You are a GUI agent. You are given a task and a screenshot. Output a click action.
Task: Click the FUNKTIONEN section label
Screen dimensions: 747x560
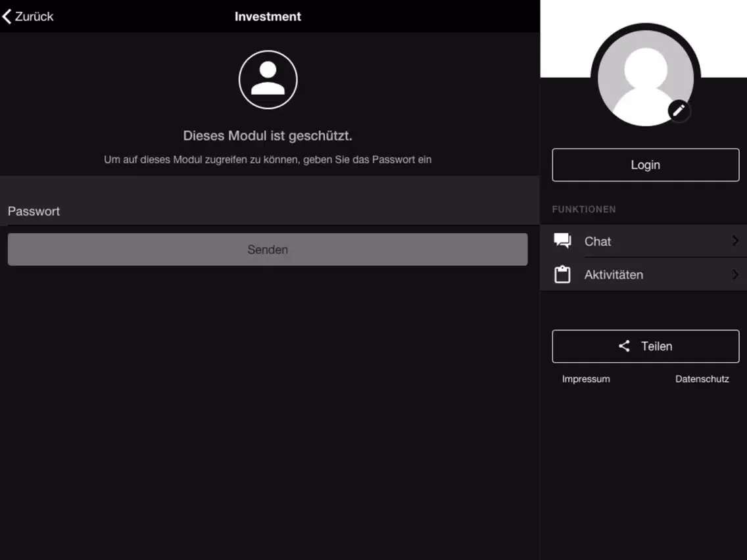tap(584, 210)
